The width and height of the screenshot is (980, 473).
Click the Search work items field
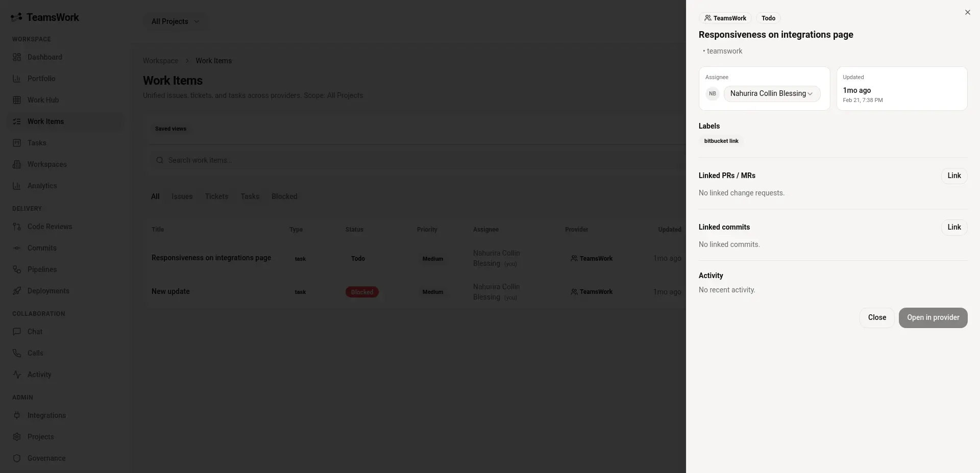(417, 160)
